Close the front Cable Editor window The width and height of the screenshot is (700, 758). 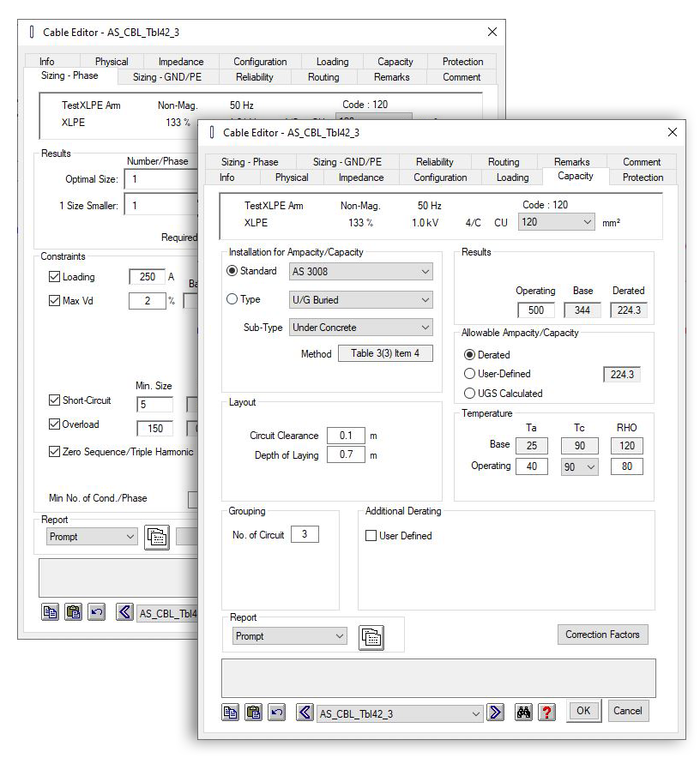[673, 132]
